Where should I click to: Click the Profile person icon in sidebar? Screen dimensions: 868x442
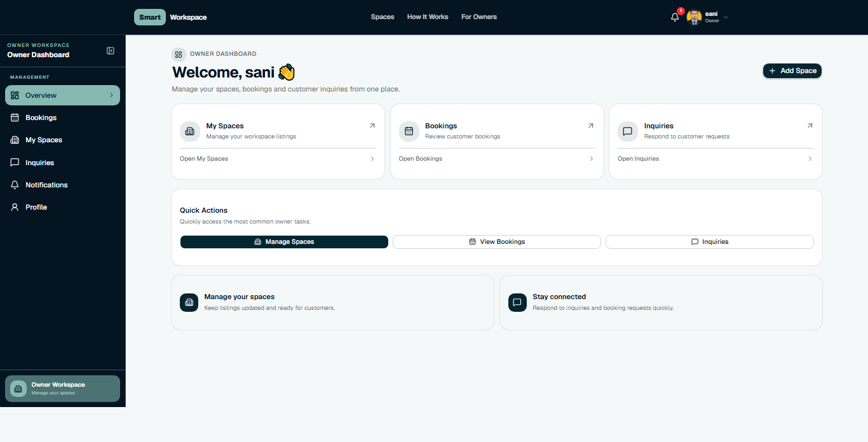point(15,207)
